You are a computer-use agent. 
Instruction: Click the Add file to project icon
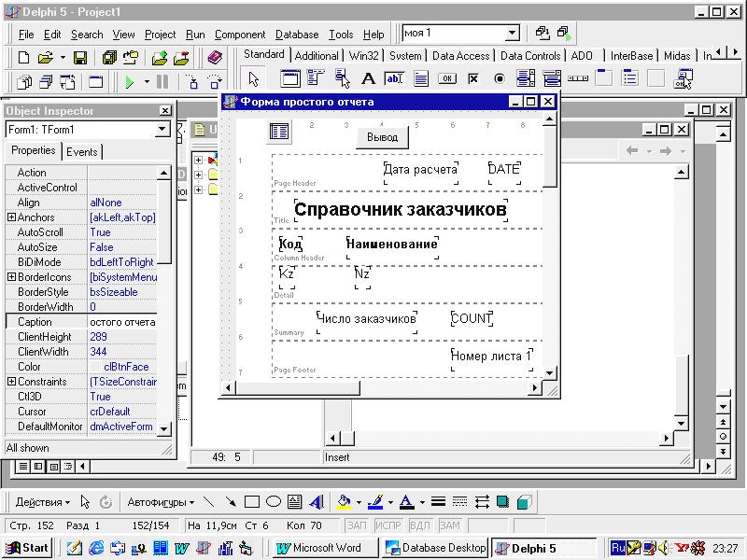pos(160,58)
